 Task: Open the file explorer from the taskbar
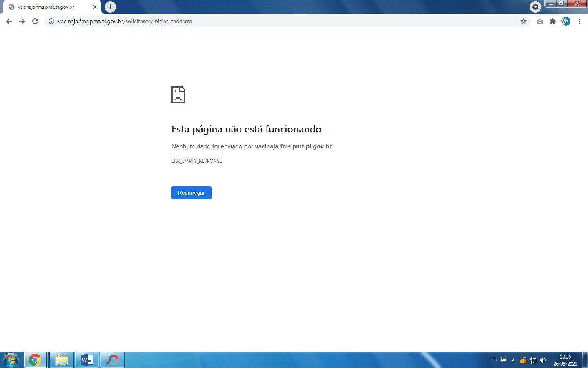tap(62, 360)
